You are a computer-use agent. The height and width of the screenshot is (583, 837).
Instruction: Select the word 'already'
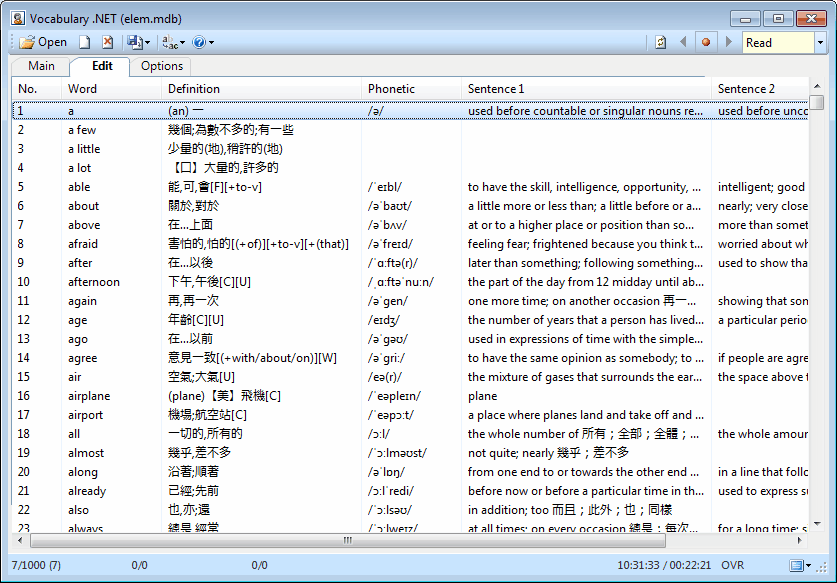[x=87, y=491]
